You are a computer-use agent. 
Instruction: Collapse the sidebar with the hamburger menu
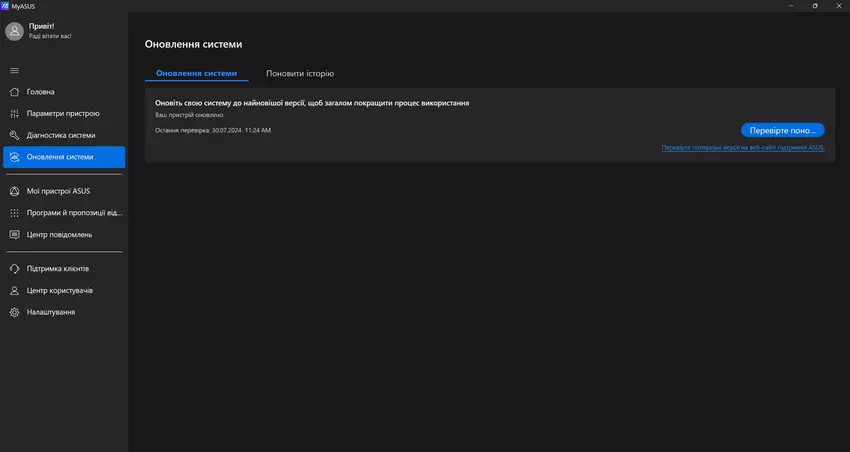14,70
